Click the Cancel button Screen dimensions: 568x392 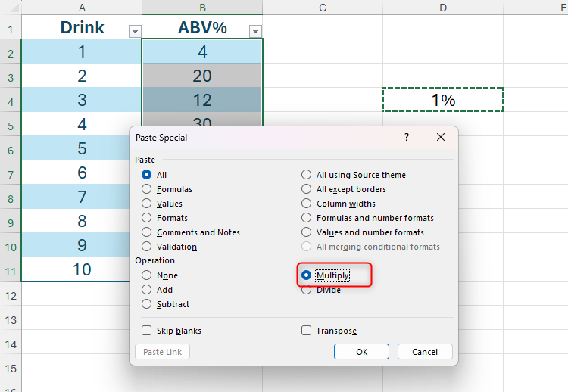pyautogui.click(x=424, y=352)
